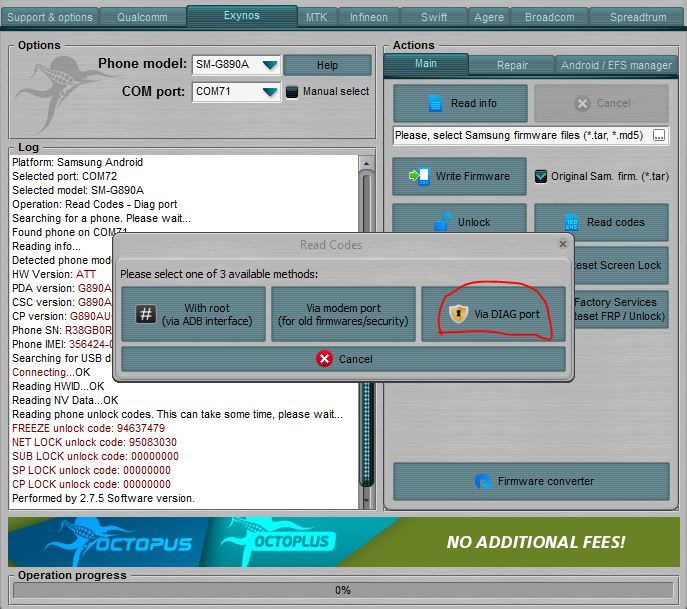The height and width of the screenshot is (609, 687).
Task: Click Factory Services Reset FRP button
Action: pyautogui.click(x=620, y=309)
